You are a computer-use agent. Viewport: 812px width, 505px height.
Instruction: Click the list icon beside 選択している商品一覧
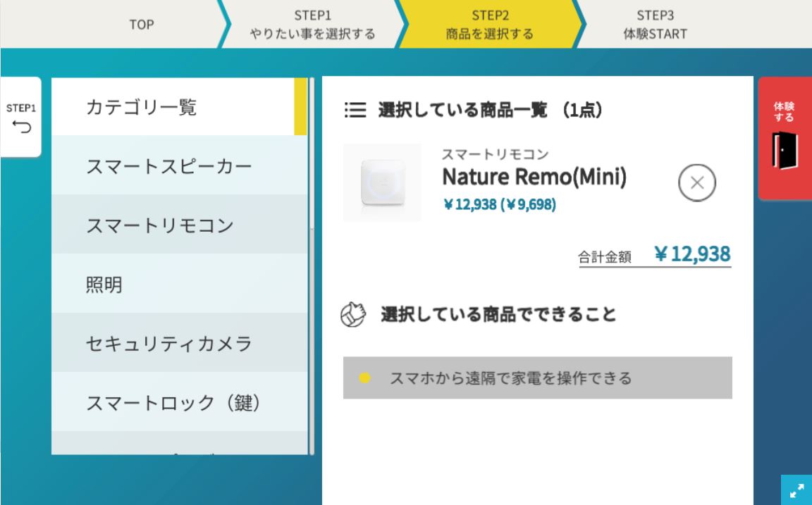355,110
